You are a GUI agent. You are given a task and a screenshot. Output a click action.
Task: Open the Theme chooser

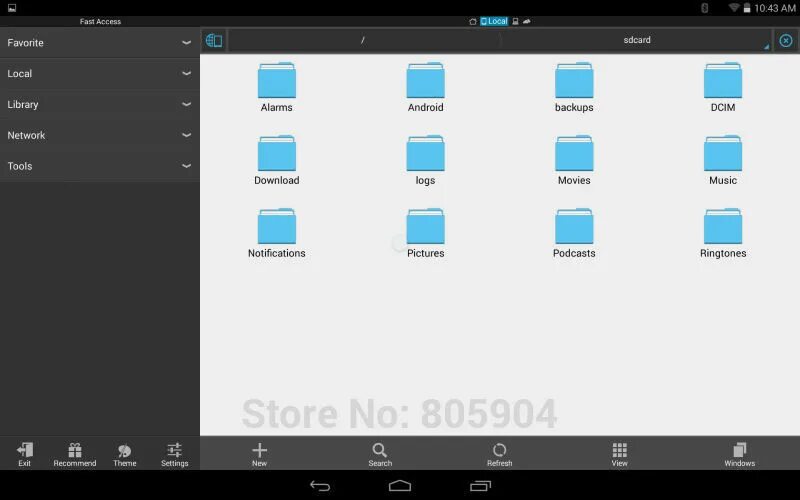point(124,454)
